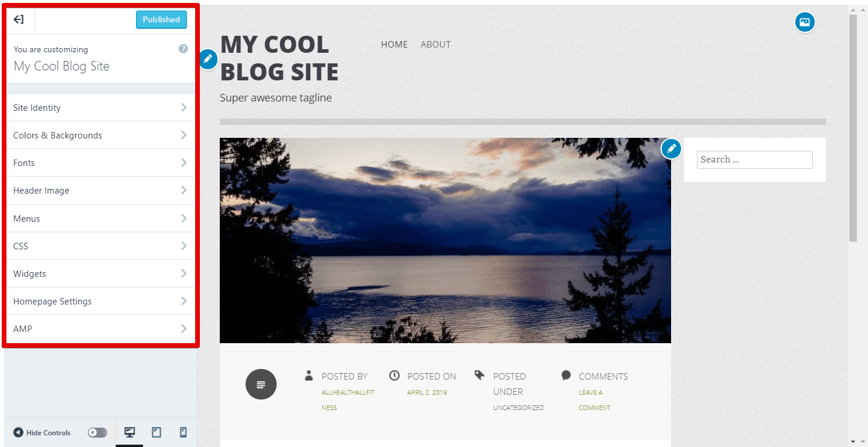This screenshot has width=868, height=447.
Task: Click the header image edit icon
Action: [x=805, y=22]
